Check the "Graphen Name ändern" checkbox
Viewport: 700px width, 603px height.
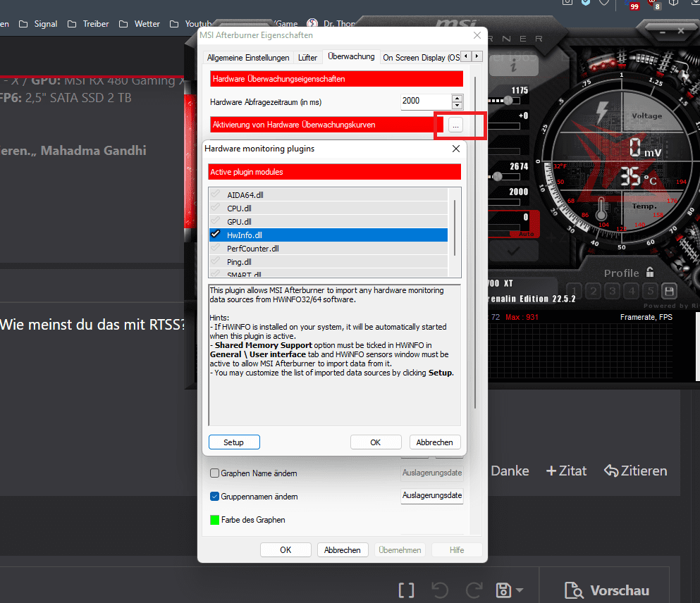coord(215,473)
